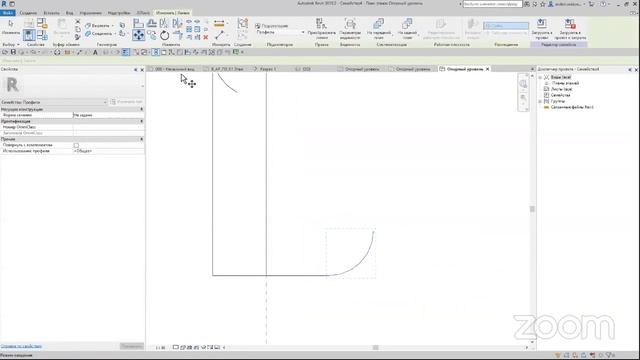The image size is (640, 360).
Task: Open the Create ribbon tab
Action: 28,13
